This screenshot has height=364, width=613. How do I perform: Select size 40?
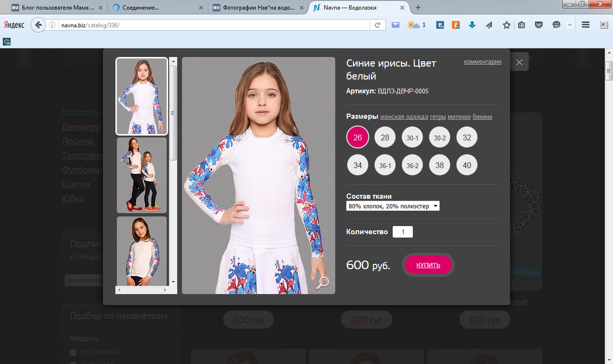pyautogui.click(x=467, y=165)
